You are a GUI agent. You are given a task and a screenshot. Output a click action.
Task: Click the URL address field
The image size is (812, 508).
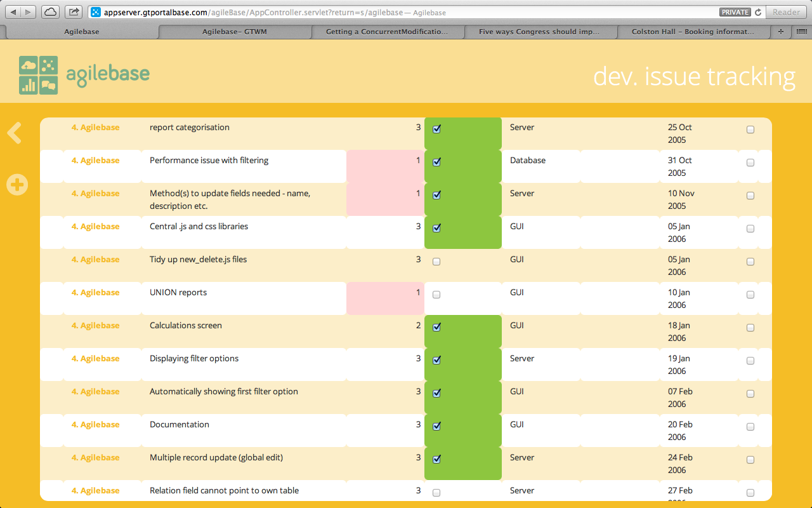(x=406, y=12)
